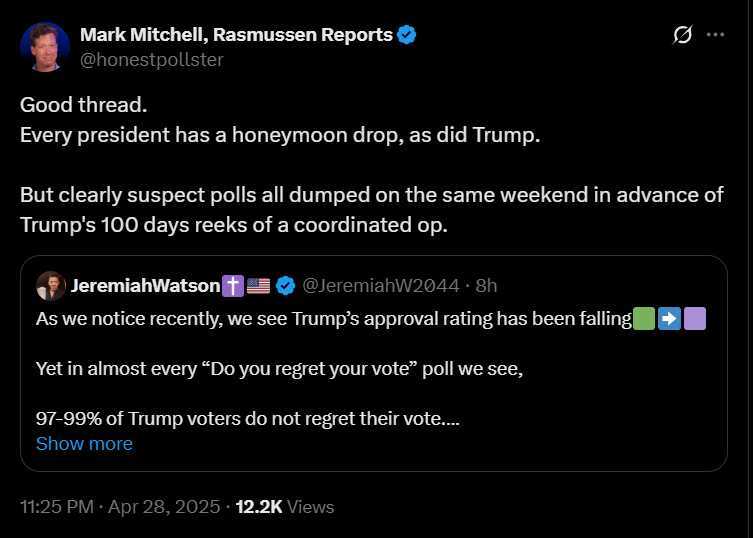This screenshot has width=753, height=538.
Task: Click Mark Mitchell's profile avatar
Action: (45, 47)
